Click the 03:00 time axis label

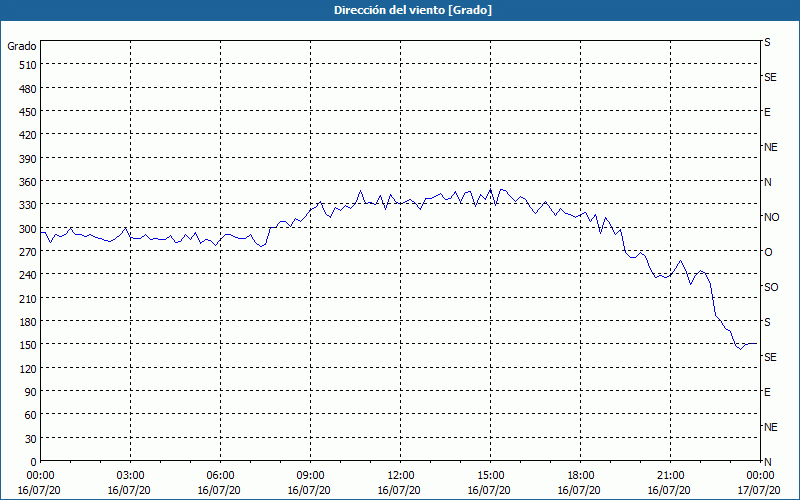click(x=131, y=476)
